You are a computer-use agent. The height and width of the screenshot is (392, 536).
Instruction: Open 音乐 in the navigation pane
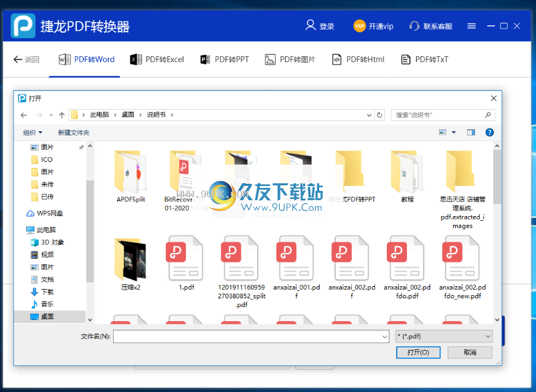tap(42, 304)
